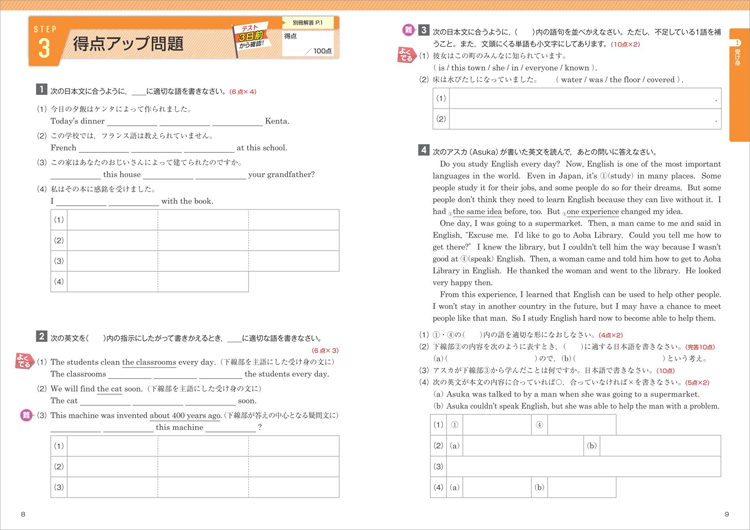
Task: Click the 得点 score box
Action: [308, 44]
